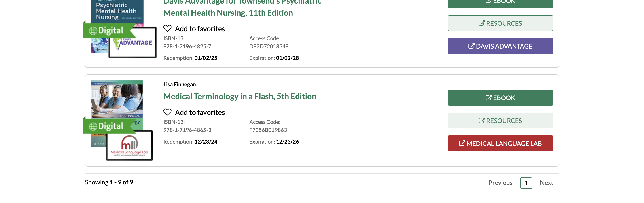Screen dimensions: 644x203
Task: Launch the Medical Terminology EBOOK
Action: (x=500, y=98)
